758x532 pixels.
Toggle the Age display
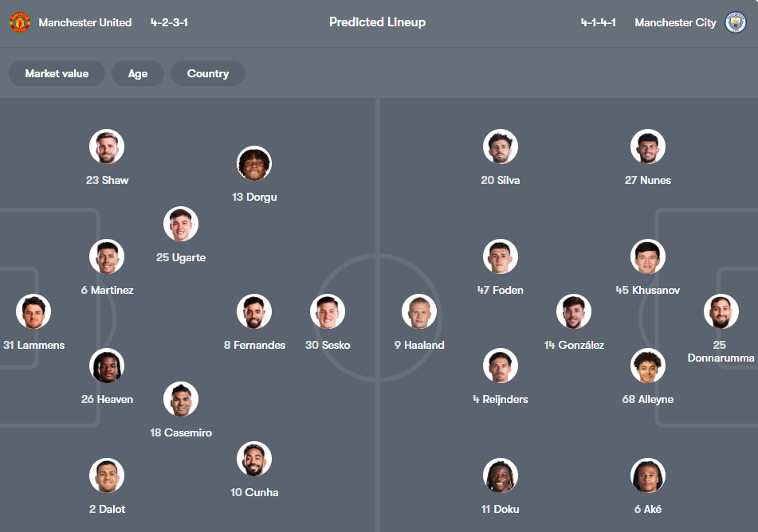coord(137,73)
